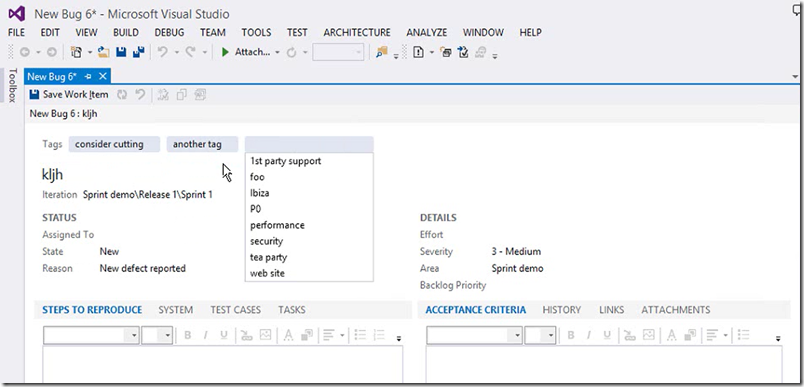Choose '1st party support' tag suggestion
This screenshot has height=387, width=804.
pos(309,161)
